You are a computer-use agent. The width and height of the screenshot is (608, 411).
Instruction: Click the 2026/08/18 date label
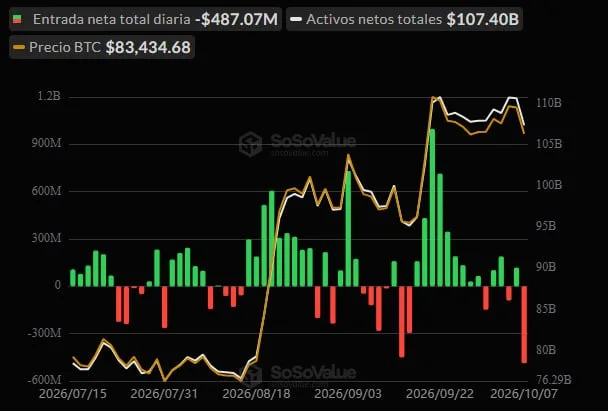coord(256,394)
